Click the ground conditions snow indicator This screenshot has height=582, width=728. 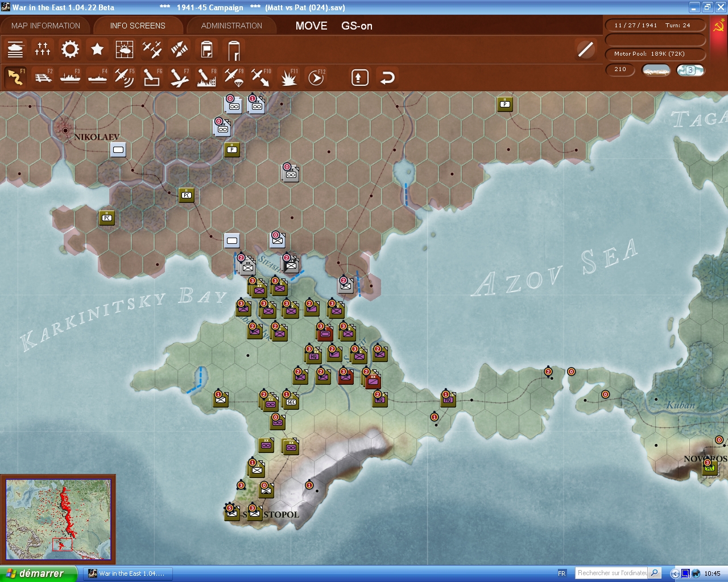(x=656, y=70)
